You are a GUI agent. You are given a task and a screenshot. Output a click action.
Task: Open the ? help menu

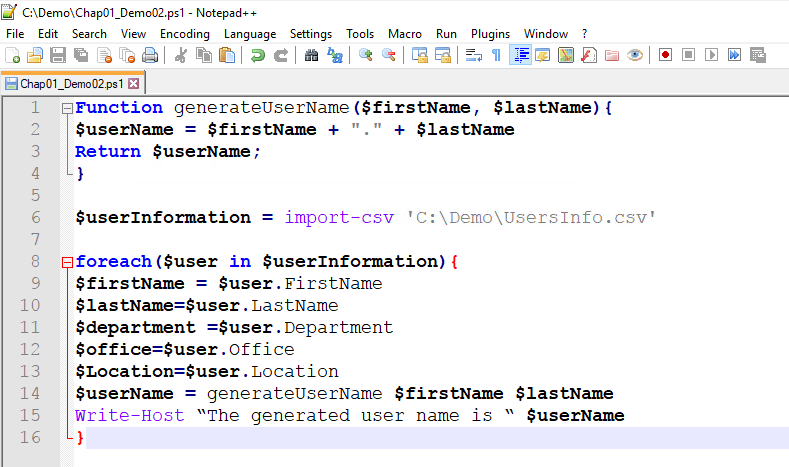click(584, 34)
